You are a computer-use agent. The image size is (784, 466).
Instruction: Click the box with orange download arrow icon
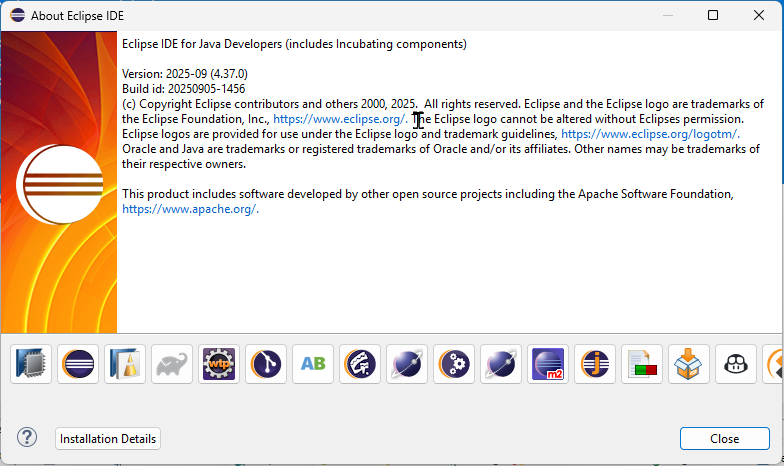pos(689,364)
